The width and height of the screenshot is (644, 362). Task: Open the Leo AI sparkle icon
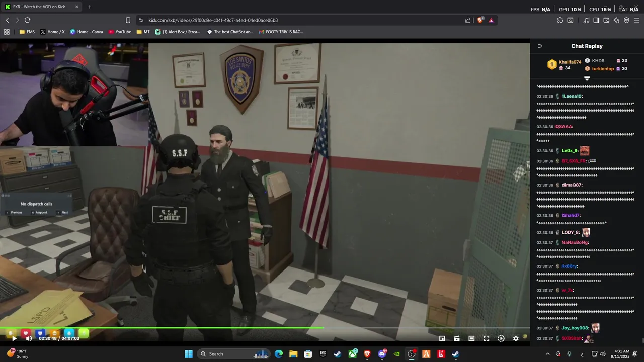point(616,20)
